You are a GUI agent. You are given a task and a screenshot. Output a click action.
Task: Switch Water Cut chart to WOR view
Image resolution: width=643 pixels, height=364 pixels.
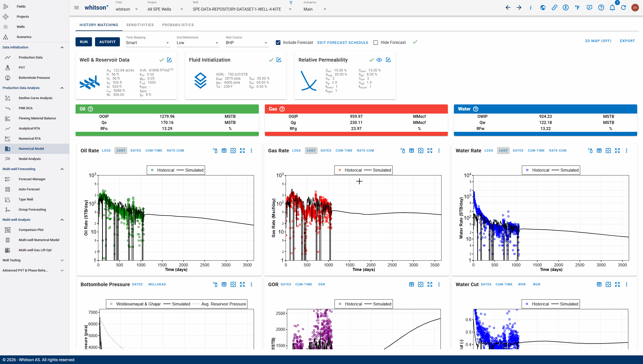pos(522,284)
